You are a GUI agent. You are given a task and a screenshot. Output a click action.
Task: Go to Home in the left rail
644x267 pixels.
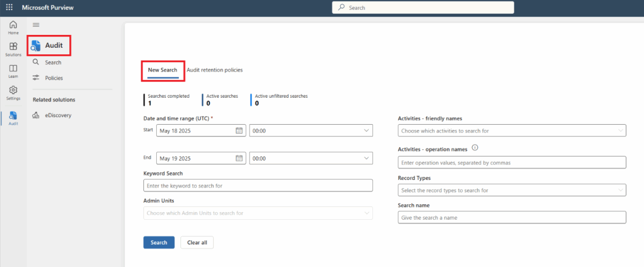pos(13,27)
